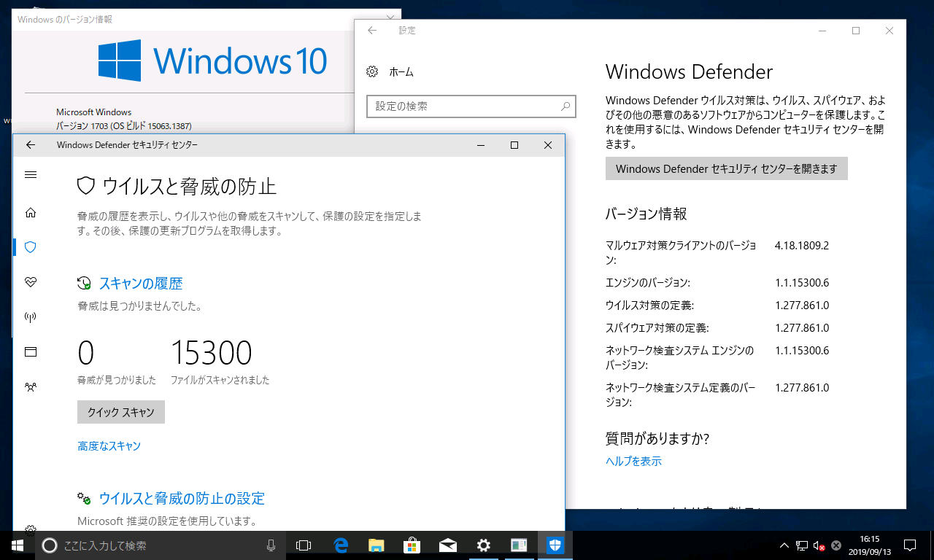This screenshot has width=934, height=560.
Task: Go to Home in Defender sidebar
Action: point(31,213)
